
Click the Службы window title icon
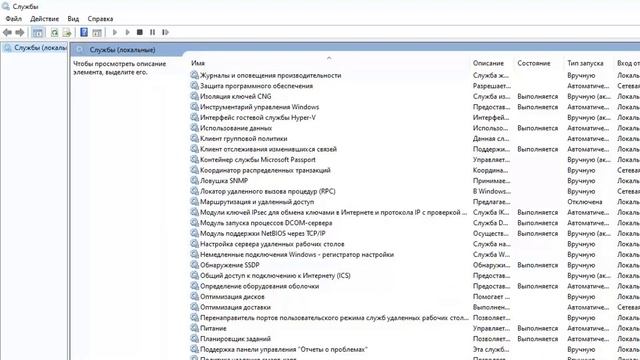pos(6,6)
